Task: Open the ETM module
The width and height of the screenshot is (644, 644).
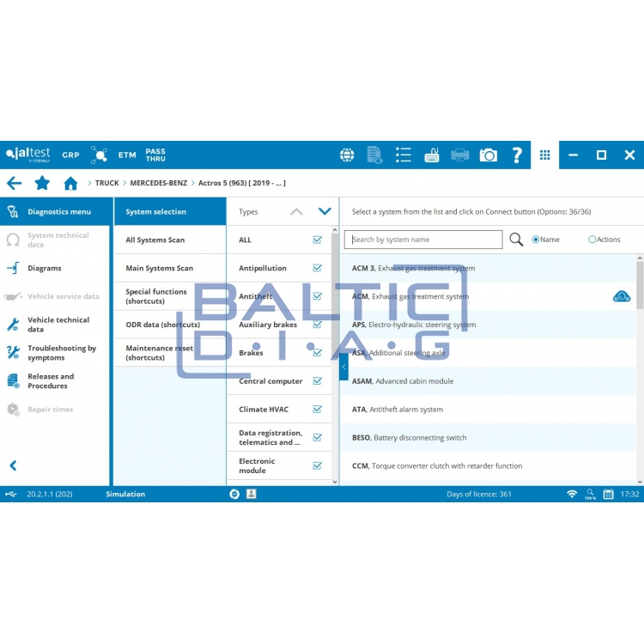Action: click(x=127, y=155)
